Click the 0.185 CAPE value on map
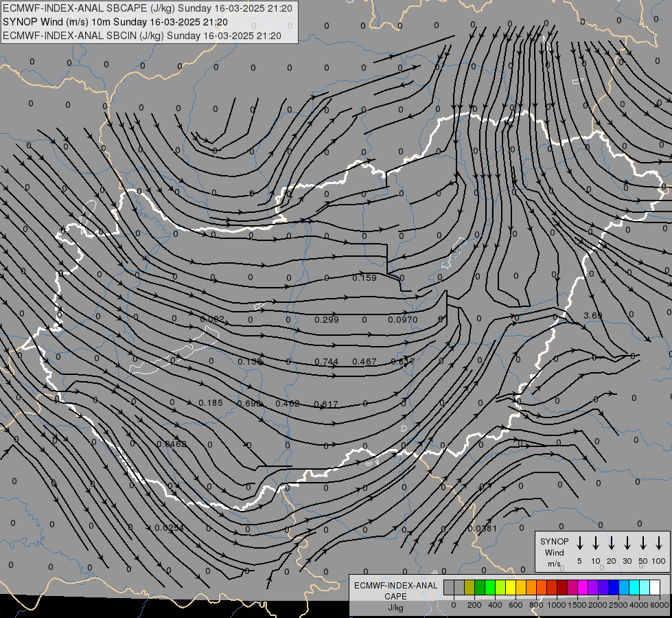 click(x=211, y=403)
